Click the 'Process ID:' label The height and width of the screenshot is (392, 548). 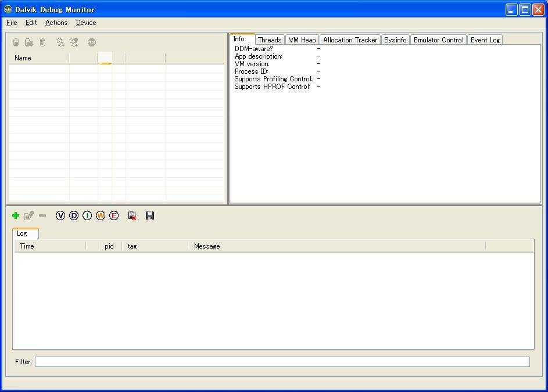252,71
